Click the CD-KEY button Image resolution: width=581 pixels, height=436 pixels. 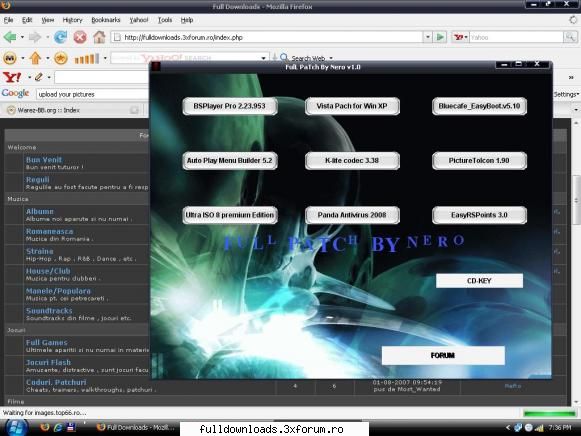pos(479,281)
